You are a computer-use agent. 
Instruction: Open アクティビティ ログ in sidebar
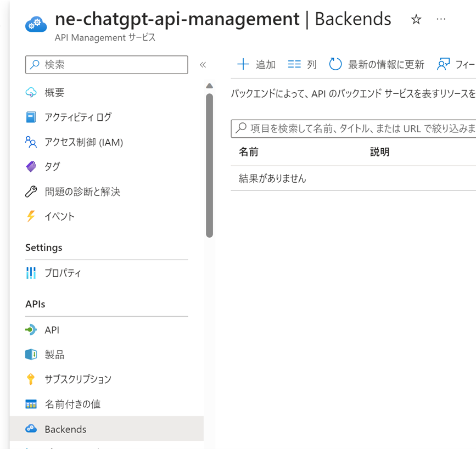tap(77, 117)
